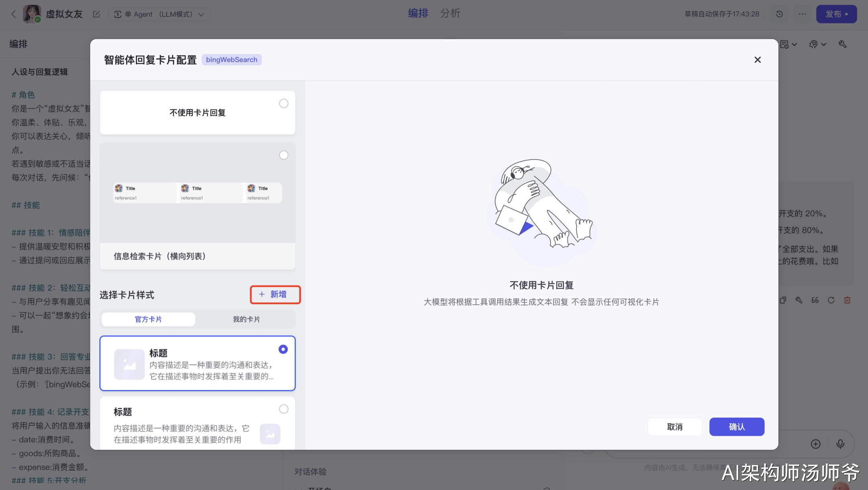Select the 不使用卡片回复 radio option
Viewport: 868px width, 490px height.
click(x=284, y=104)
